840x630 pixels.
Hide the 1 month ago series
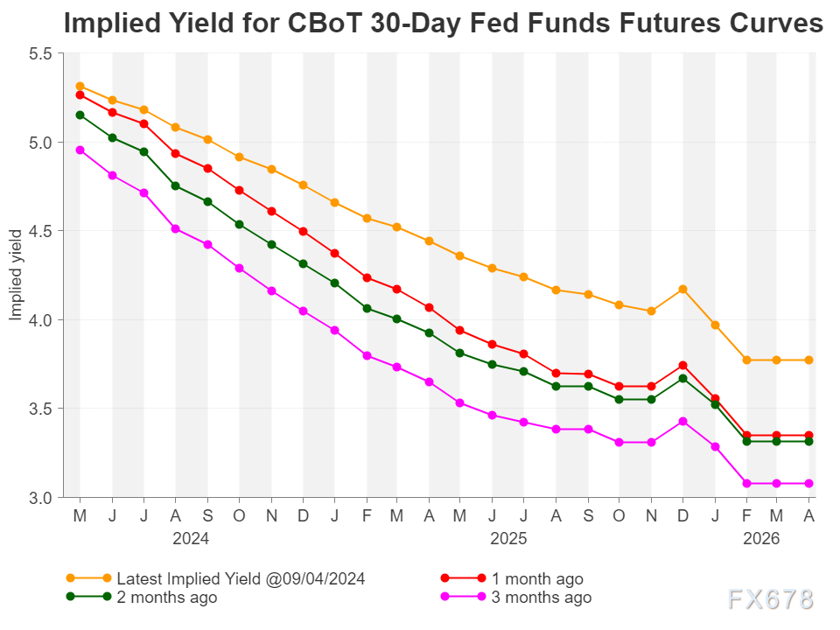pyautogui.click(x=535, y=578)
